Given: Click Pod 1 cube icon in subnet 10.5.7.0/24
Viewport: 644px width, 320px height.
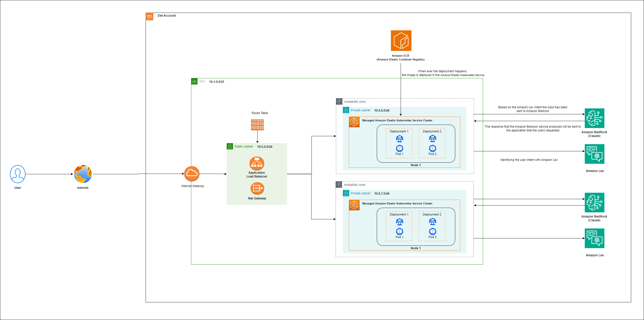Looking at the screenshot, I should (x=400, y=231).
